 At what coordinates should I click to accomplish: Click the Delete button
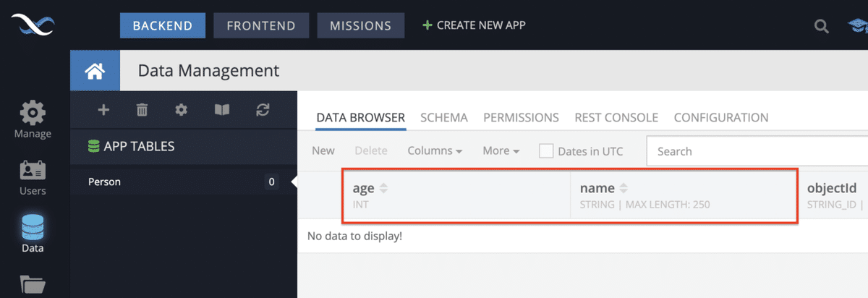click(x=371, y=151)
